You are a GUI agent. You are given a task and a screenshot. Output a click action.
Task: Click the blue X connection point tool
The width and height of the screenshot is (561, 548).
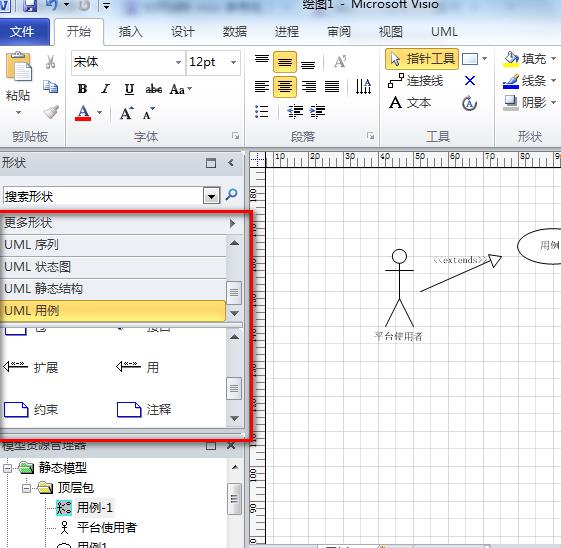(x=470, y=81)
